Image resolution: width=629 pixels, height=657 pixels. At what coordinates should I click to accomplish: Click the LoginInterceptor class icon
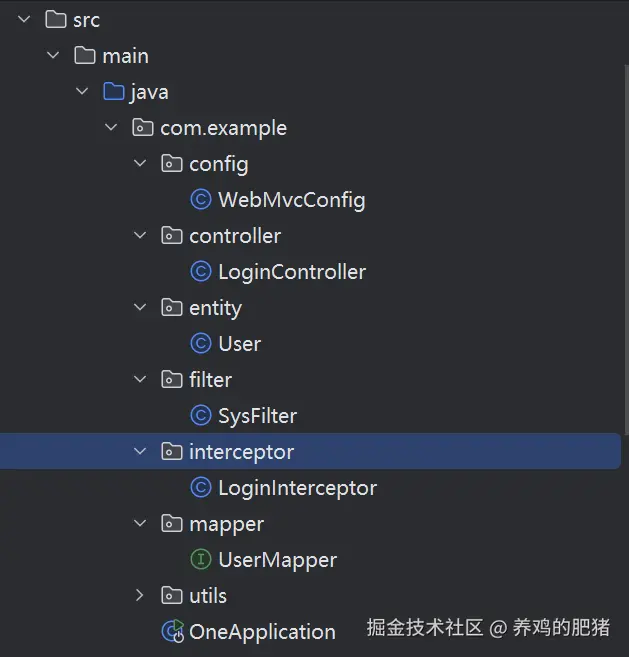point(200,488)
